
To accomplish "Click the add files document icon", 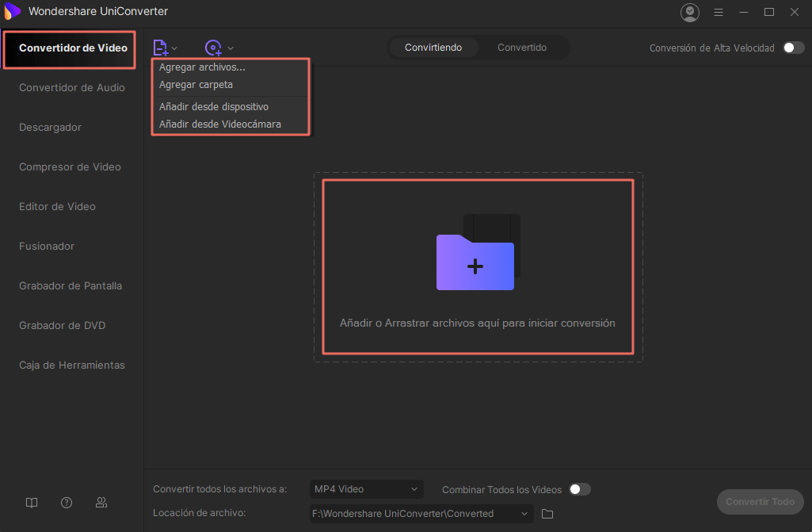I will [x=161, y=48].
